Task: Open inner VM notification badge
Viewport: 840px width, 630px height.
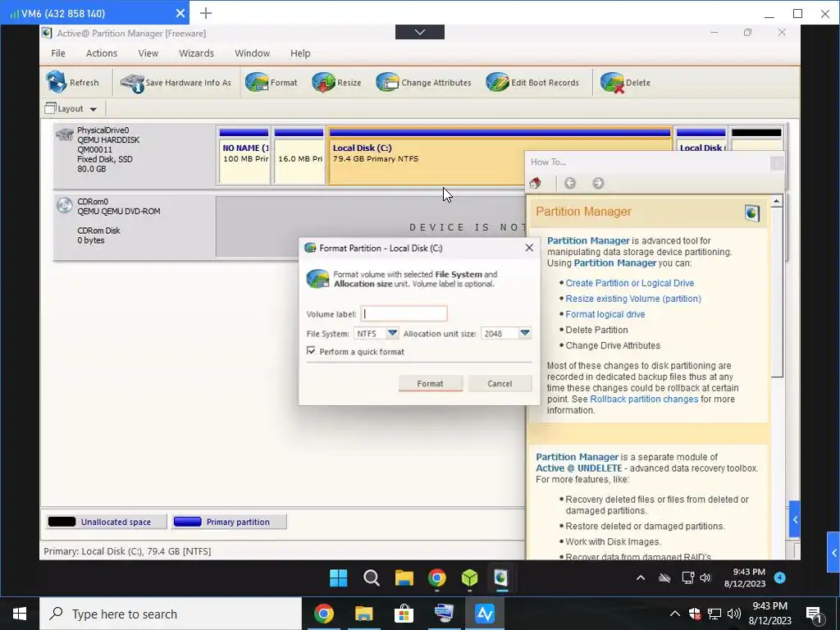Action: (780, 577)
